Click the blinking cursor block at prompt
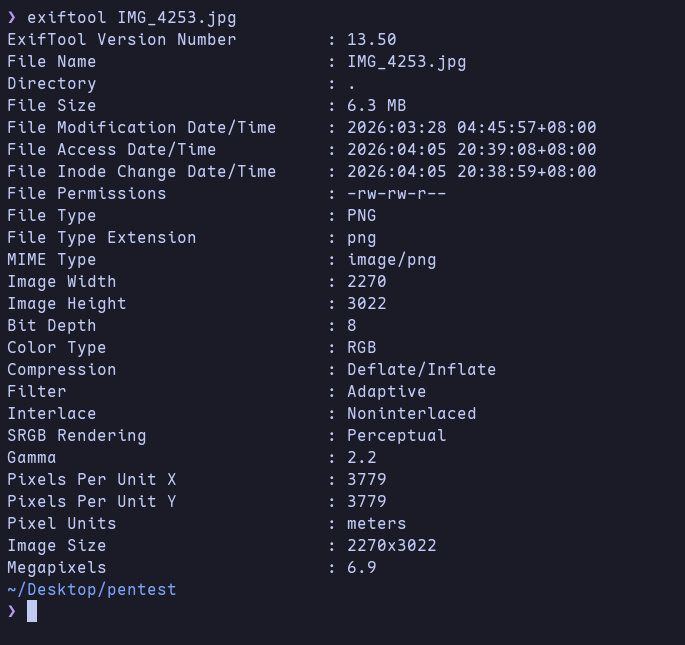Screen dimensions: 685x645 click(32, 611)
